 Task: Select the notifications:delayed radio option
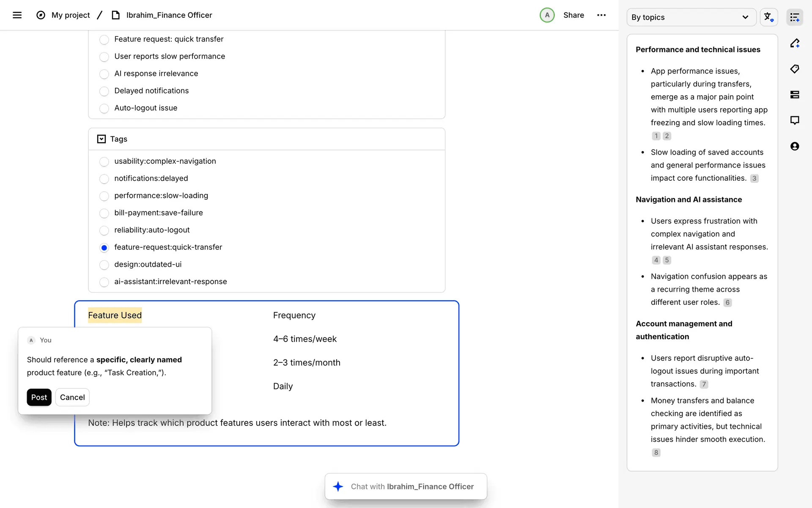pos(104,179)
